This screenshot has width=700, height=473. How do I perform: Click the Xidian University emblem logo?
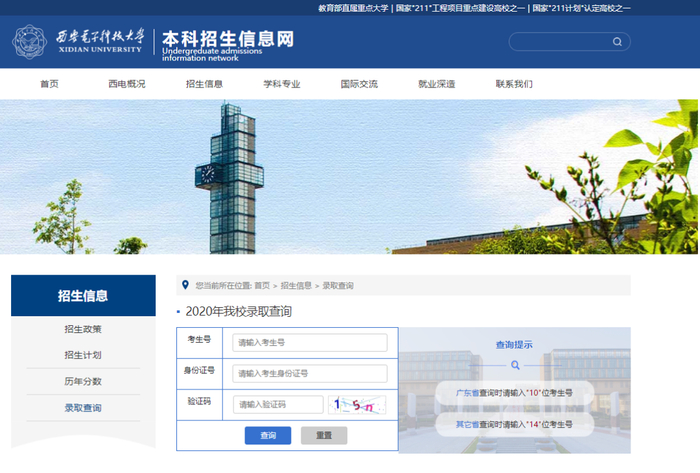(29, 41)
